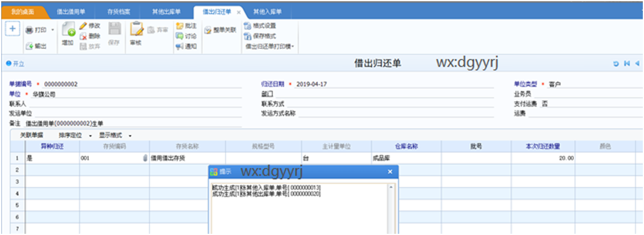644x235 pixels.
Task: Switch to the 我的桌面 tab
Action: [23, 12]
